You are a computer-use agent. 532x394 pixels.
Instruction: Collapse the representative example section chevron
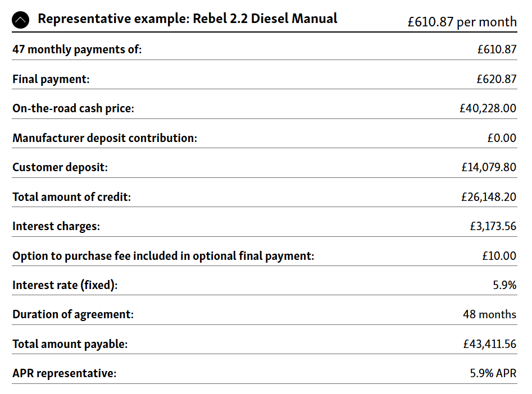(20, 21)
